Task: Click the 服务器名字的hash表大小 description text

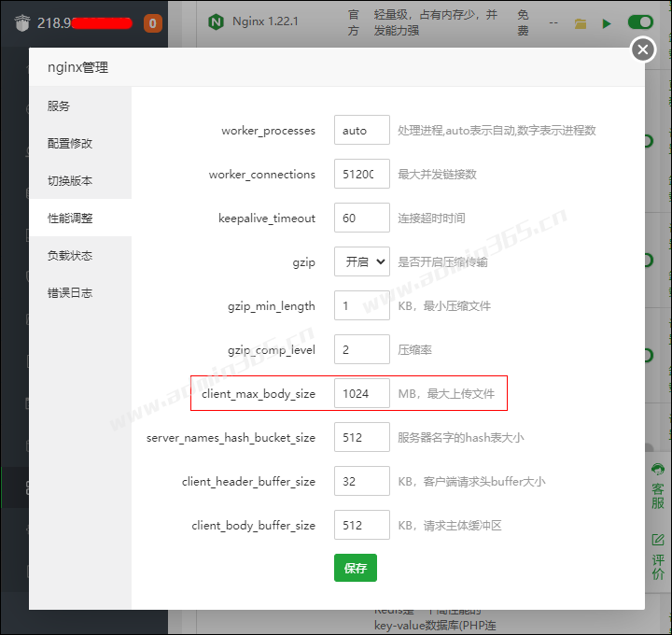Action: pos(461,438)
